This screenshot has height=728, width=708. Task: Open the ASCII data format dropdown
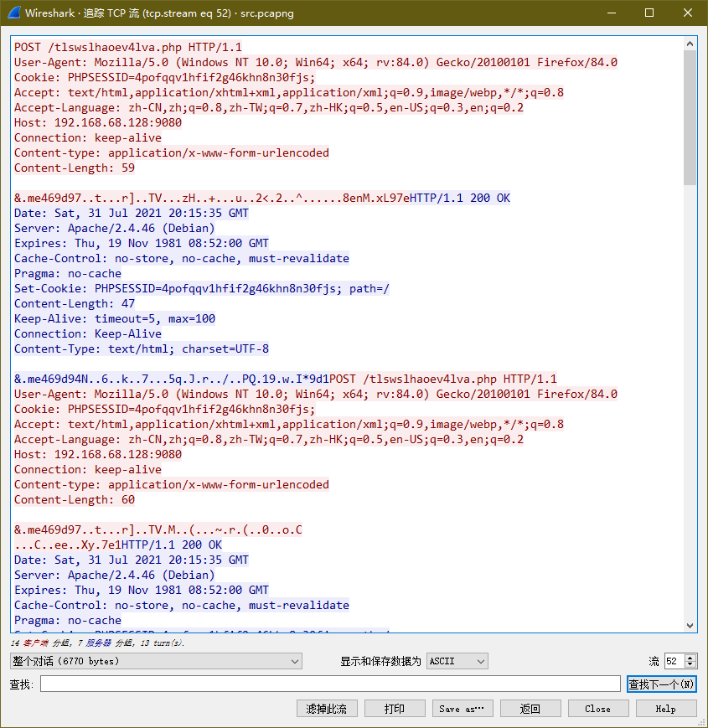point(457,661)
